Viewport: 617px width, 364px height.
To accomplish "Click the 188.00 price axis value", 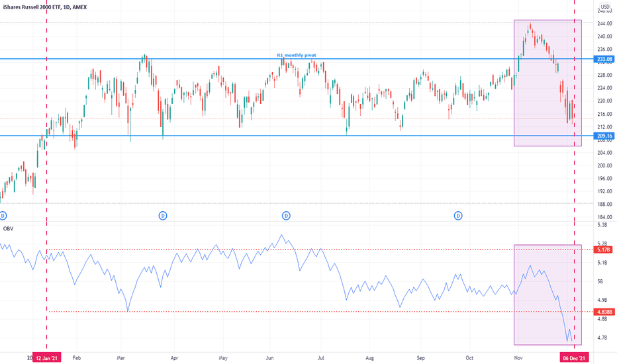I will coord(604,205).
